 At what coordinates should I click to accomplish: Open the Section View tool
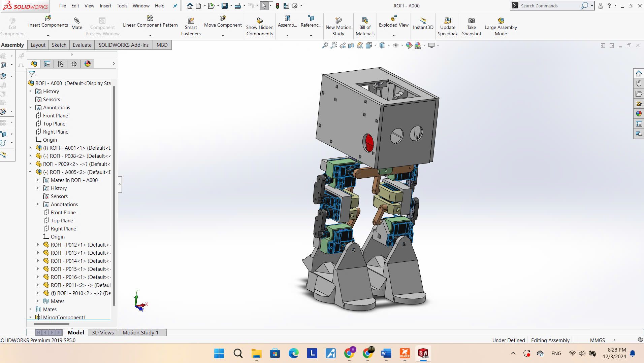point(351,45)
